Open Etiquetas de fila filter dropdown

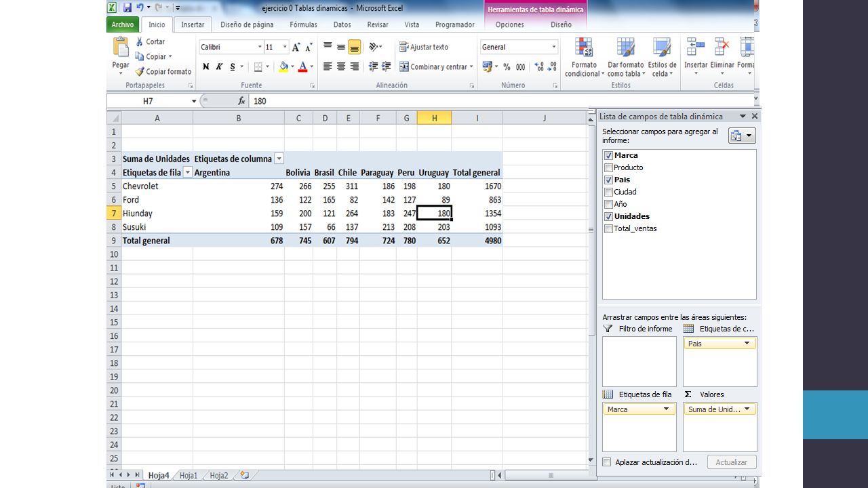click(188, 172)
